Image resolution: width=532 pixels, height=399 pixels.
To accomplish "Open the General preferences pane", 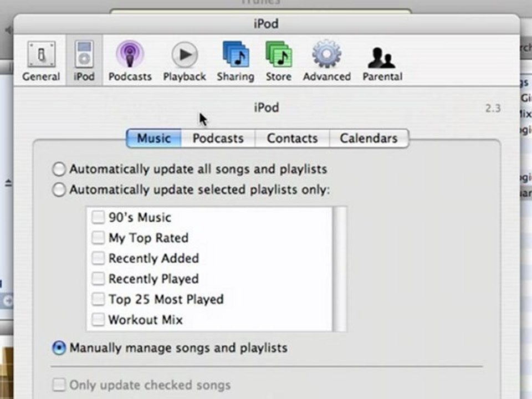I will (x=41, y=61).
